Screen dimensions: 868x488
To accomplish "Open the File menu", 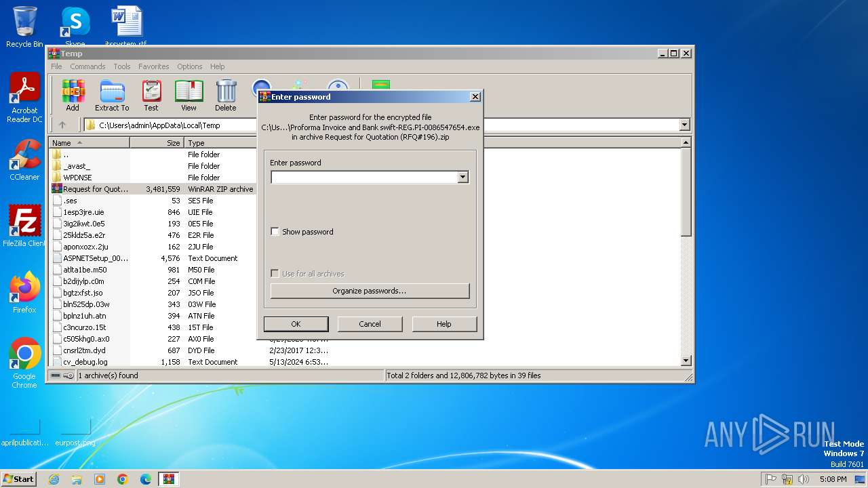I will tap(56, 66).
